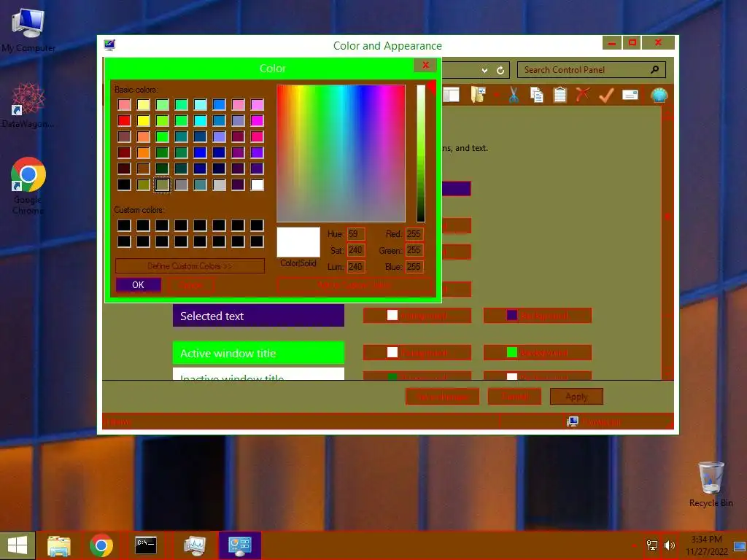Open Command Prompt from the taskbar
Viewport: 747px width, 560px height.
pyautogui.click(x=145, y=545)
